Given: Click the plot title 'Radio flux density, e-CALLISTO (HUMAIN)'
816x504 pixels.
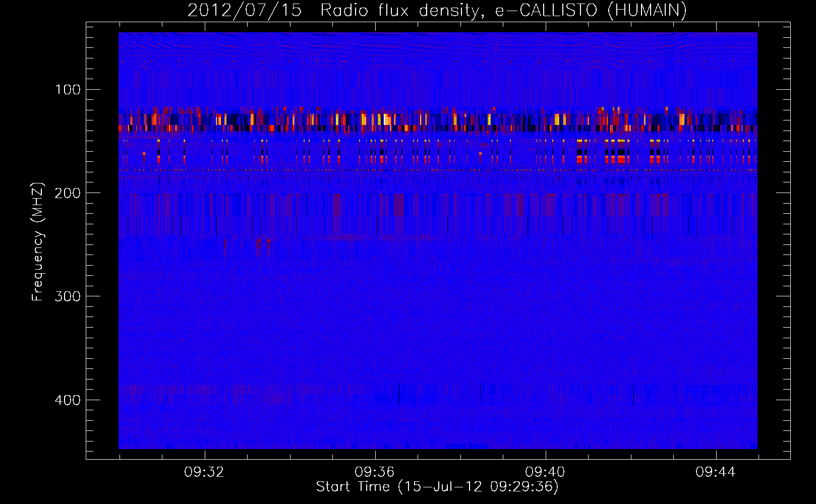Looking at the screenshot, I should coord(503,10).
